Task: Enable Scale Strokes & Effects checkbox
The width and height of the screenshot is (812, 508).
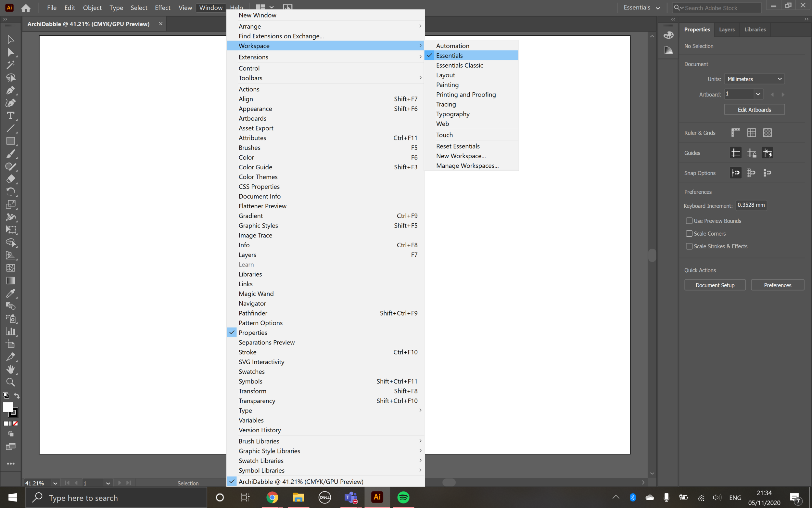Action: coord(689,246)
